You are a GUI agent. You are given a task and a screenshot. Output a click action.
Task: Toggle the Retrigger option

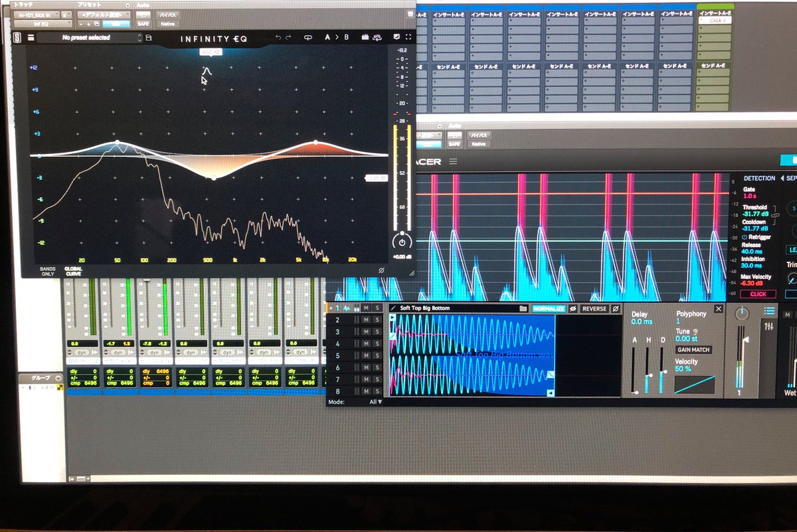(x=756, y=236)
